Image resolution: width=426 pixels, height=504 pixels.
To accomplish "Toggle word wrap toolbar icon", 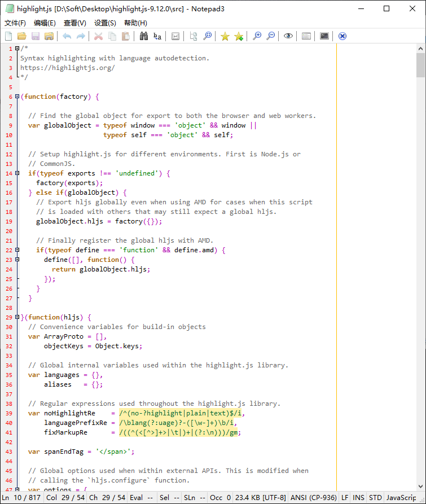I will point(175,36).
